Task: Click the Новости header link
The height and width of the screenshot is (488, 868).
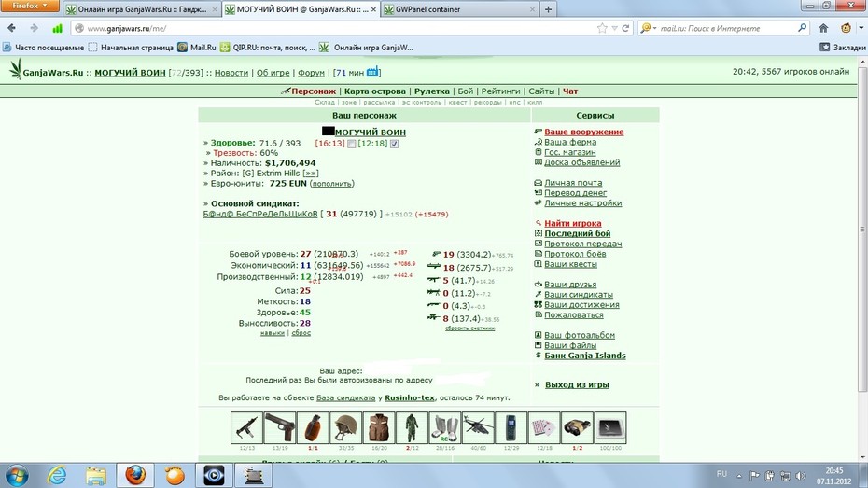Action: coord(231,73)
